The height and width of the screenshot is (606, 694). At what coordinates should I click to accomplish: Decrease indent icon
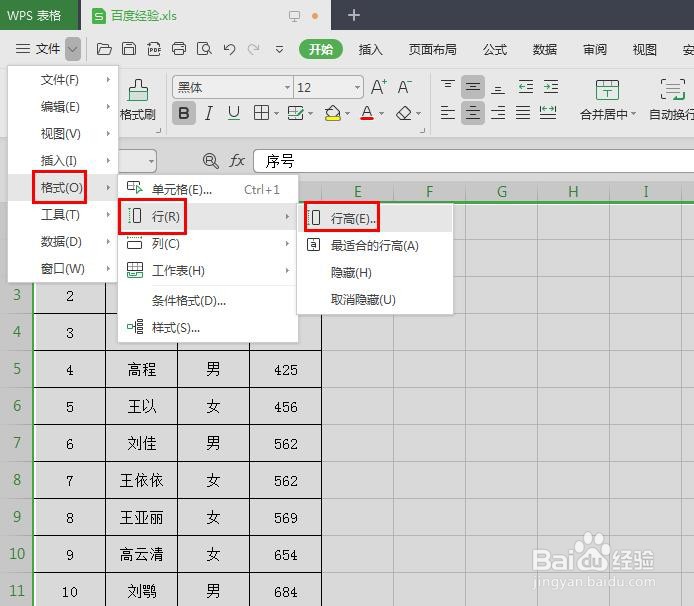[525, 87]
